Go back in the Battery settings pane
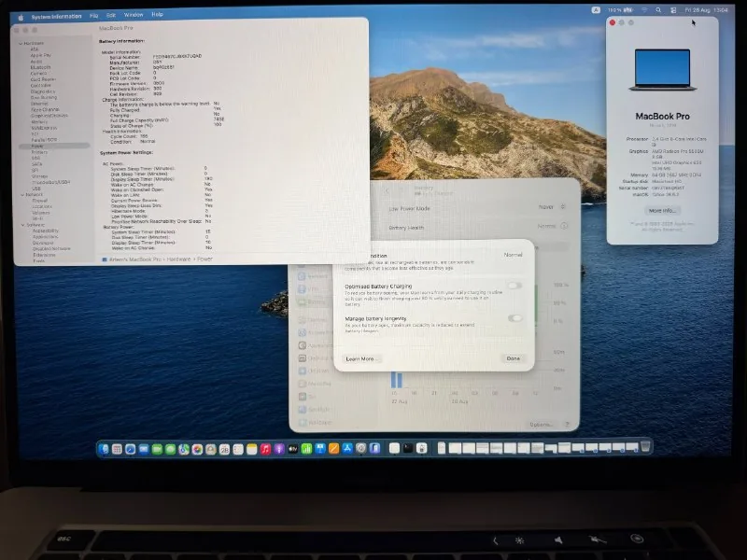 [x=387, y=191]
